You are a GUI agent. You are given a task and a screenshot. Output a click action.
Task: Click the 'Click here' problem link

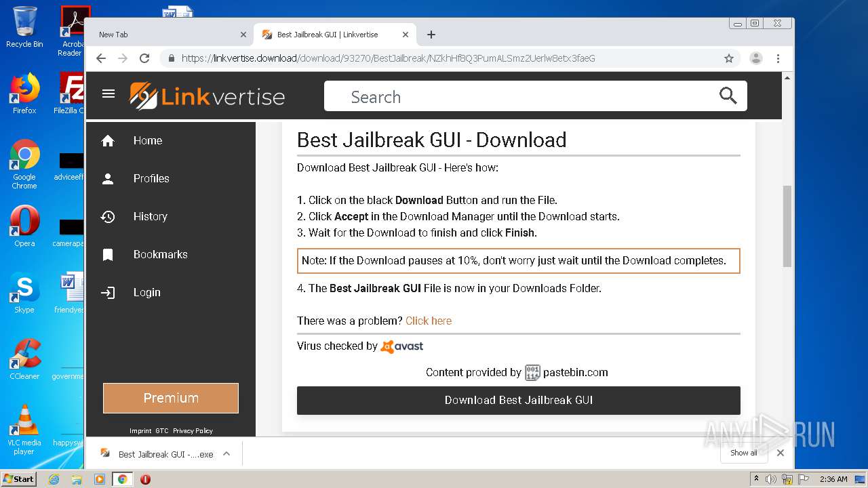[429, 321]
